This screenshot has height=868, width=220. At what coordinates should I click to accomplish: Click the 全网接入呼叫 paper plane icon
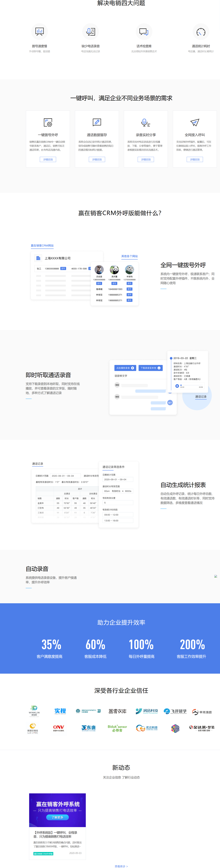click(x=195, y=122)
